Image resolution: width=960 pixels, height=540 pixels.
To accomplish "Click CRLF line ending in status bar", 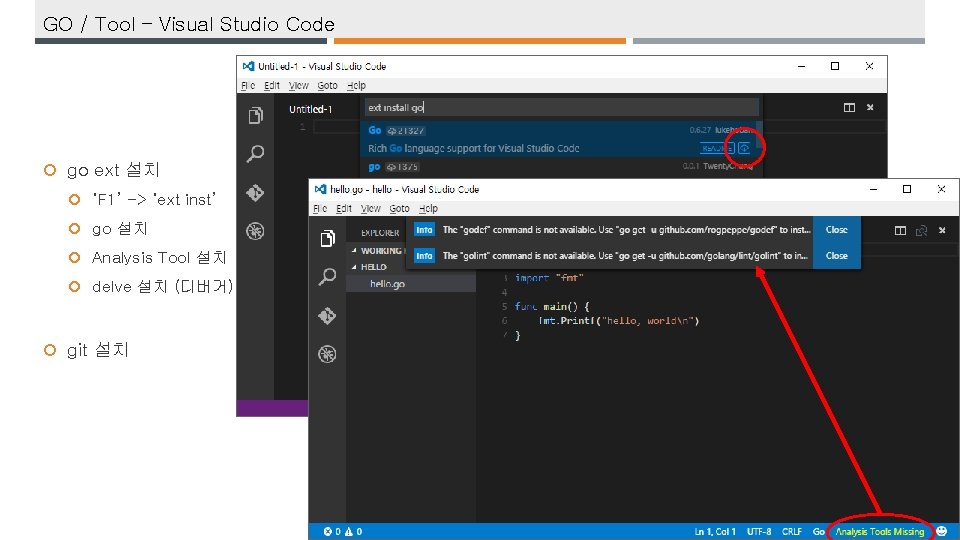I will 792,531.
